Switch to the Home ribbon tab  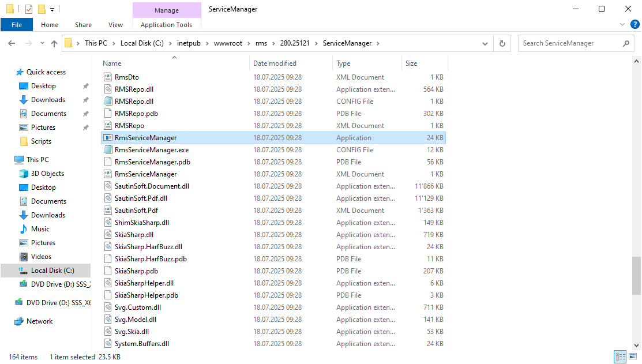50,25
